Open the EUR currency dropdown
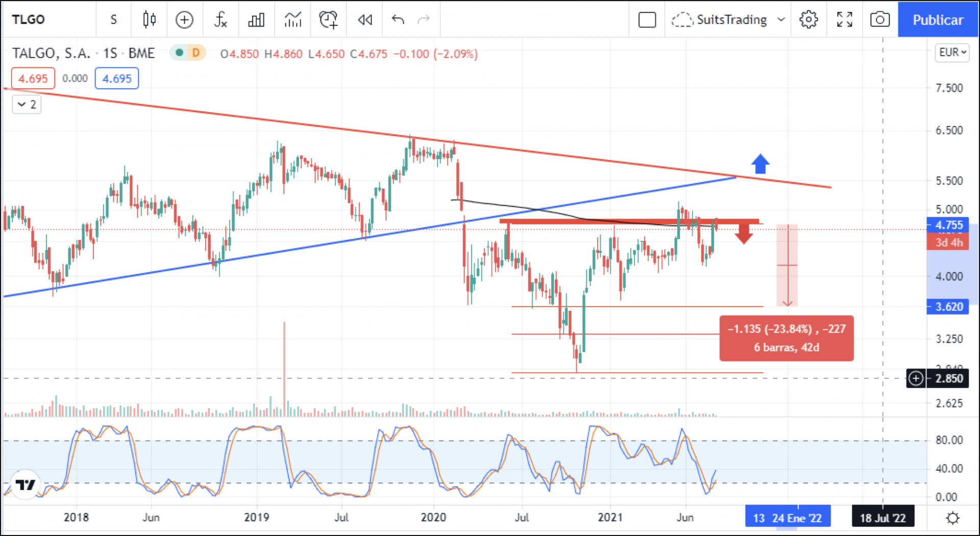Image resolution: width=980 pixels, height=536 pixels. pyautogui.click(x=952, y=53)
